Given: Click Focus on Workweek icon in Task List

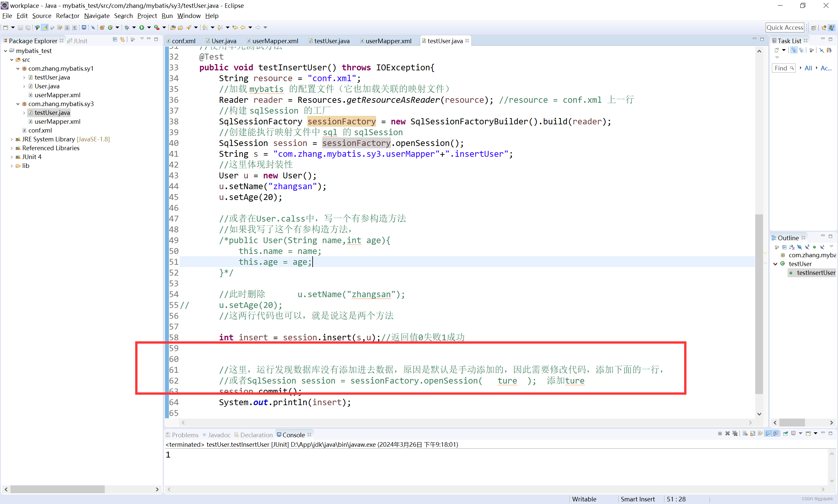Looking at the screenshot, I should click(811, 50).
